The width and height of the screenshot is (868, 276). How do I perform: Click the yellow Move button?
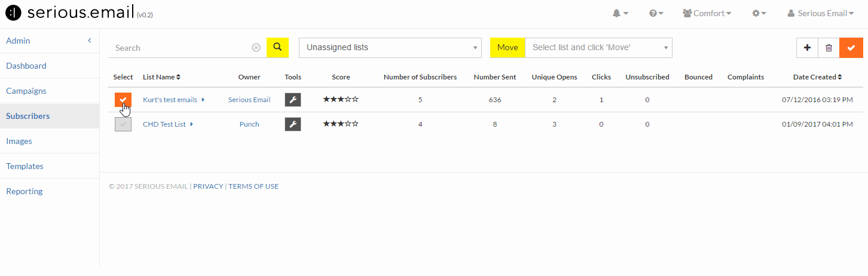click(x=508, y=48)
